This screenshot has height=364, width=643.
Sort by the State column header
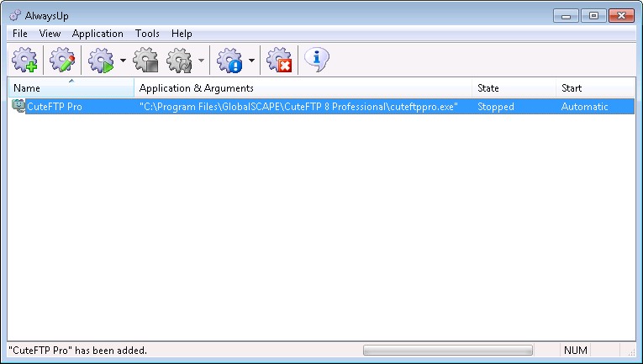pyautogui.click(x=514, y=87)
